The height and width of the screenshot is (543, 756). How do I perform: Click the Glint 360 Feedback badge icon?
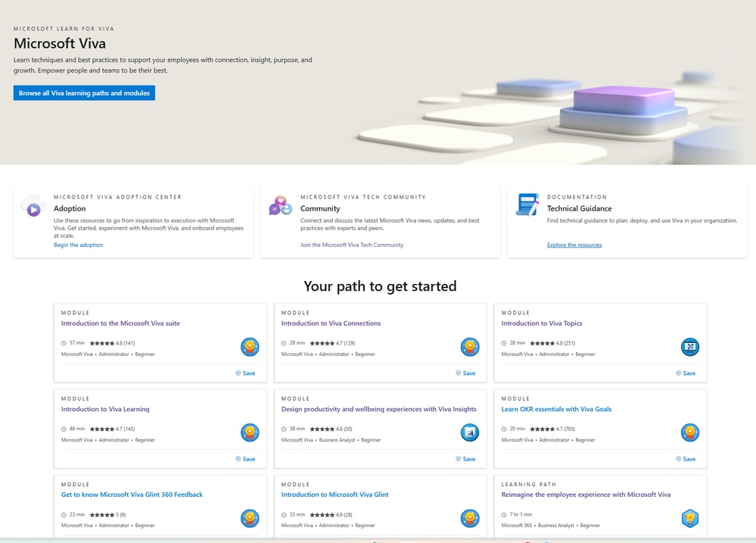click(x=250, y=518)
